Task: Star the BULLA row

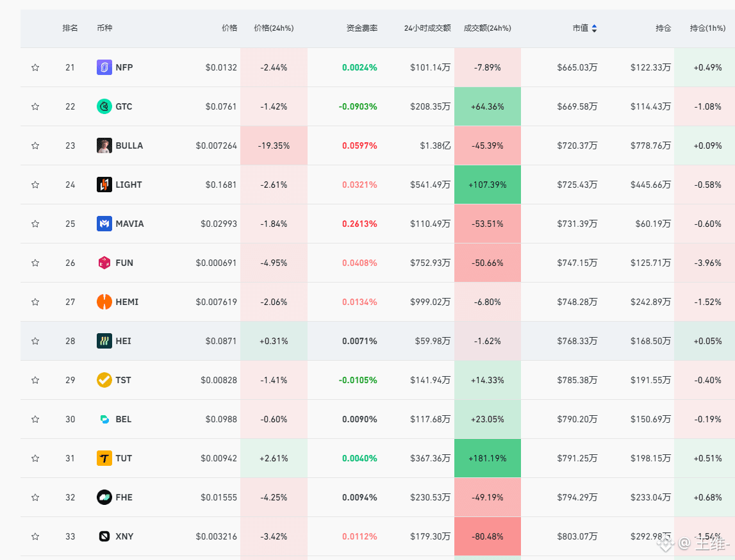Action: point(35,145)
